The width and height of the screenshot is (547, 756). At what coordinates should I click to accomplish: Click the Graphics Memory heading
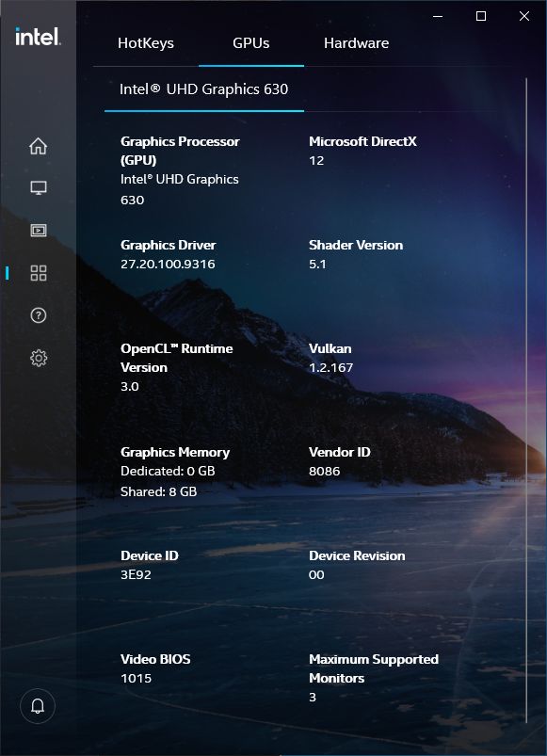tap(175, 452)
